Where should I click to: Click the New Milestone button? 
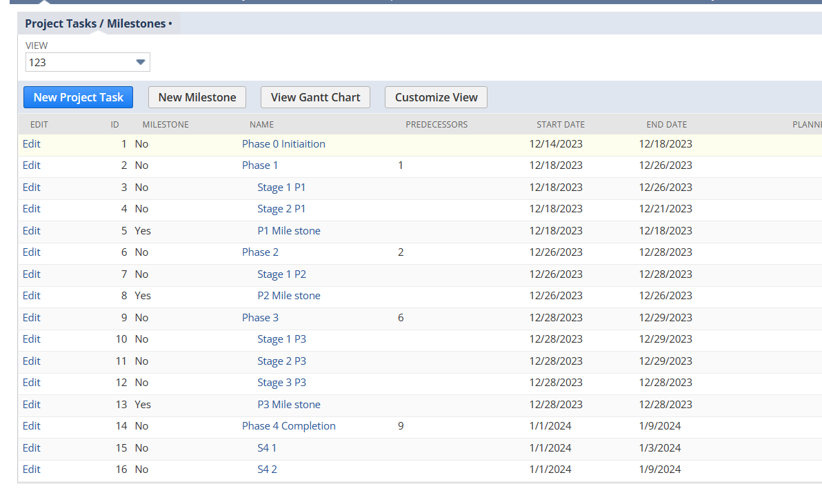(x=197, y=97)
